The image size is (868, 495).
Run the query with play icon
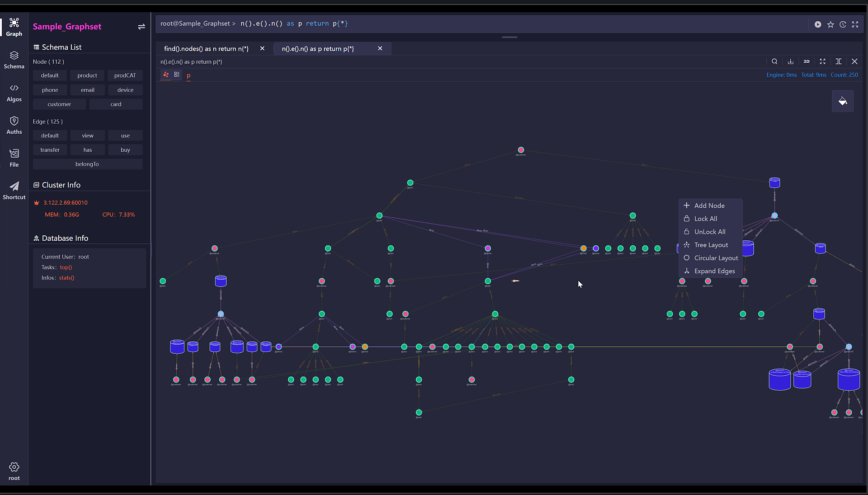coord(818,24)
